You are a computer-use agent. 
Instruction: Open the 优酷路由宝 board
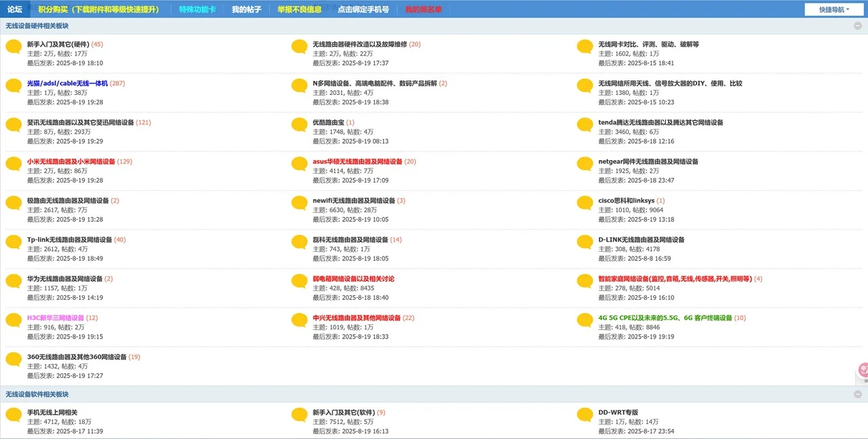pyautogui.click(x=328, y=123)
